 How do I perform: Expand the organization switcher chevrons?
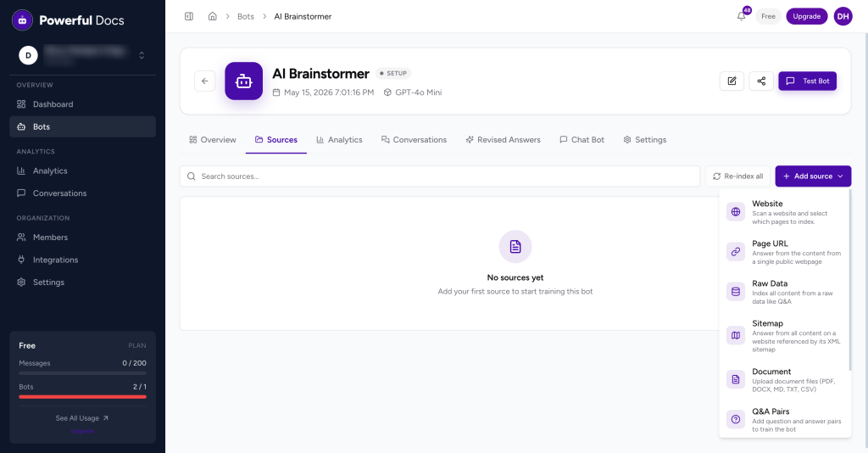pyautogui.click(x=142, y=55)
